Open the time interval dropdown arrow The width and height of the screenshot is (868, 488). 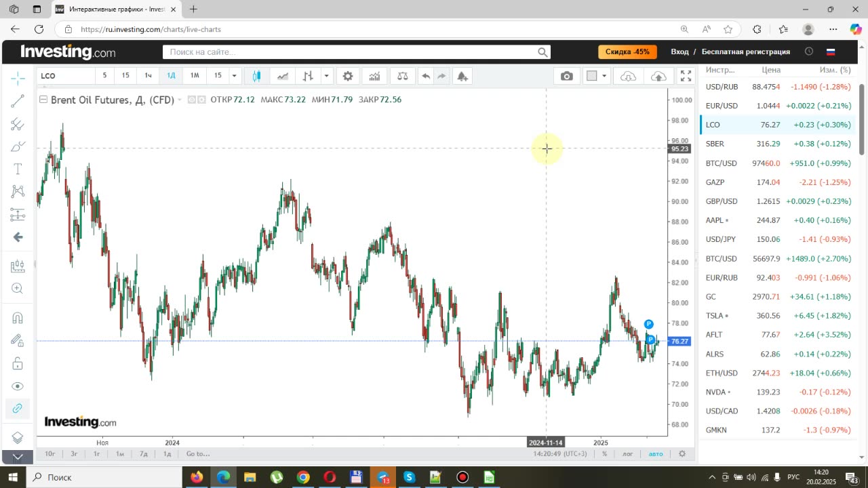click(234, 75)
